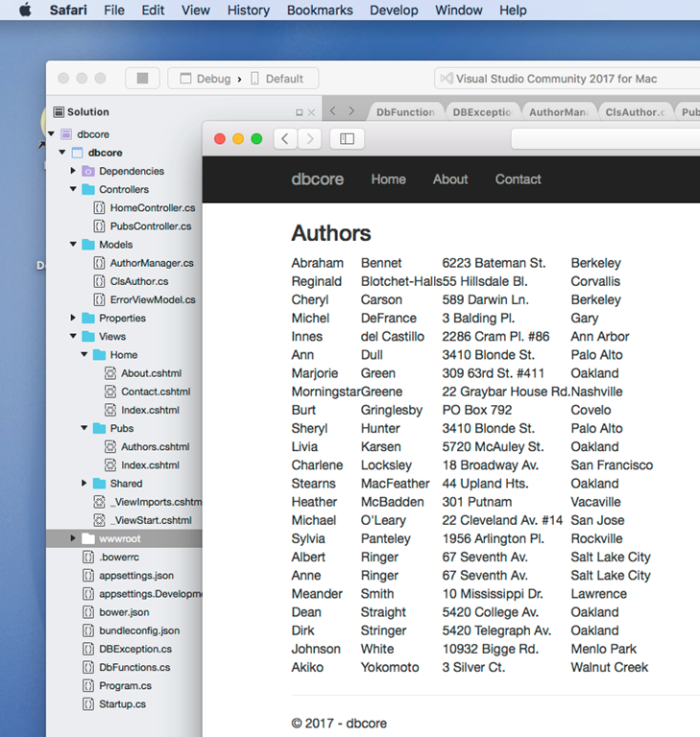Select Authors.cshtml in the Pubs folder
This screenshot has height=737, width=700.
coord(155,447)
